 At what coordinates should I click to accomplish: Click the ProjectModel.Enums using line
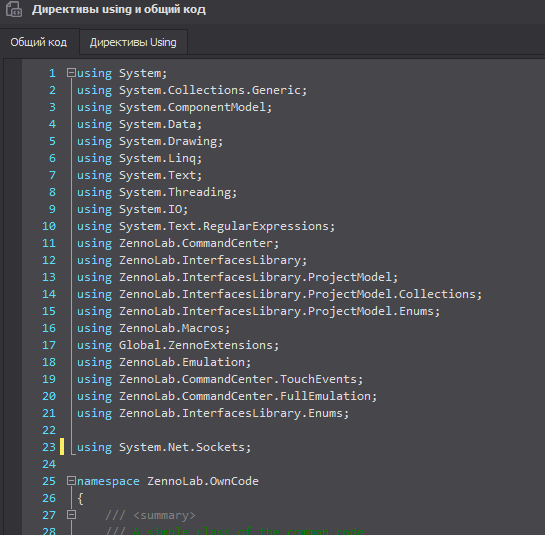(259, 311)
